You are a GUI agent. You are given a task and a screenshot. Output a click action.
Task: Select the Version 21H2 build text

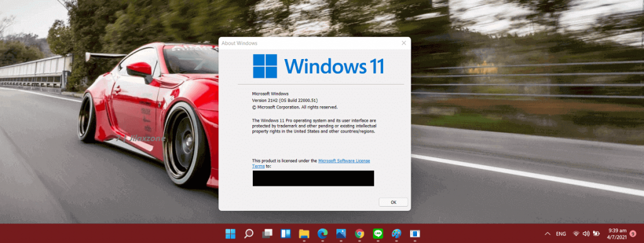coord(285,100)
